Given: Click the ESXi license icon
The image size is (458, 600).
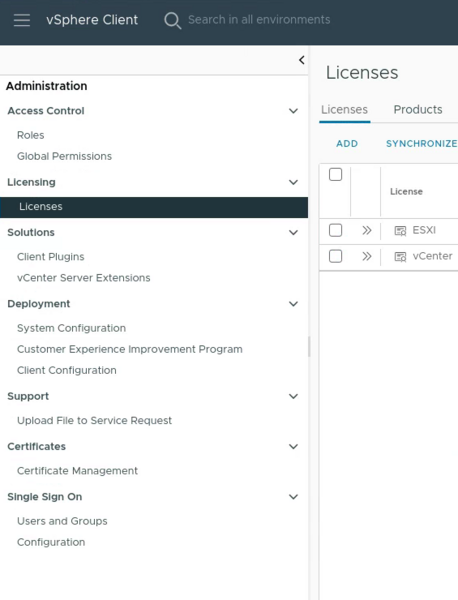Looking at the screenshot, I should click(400, 231).
